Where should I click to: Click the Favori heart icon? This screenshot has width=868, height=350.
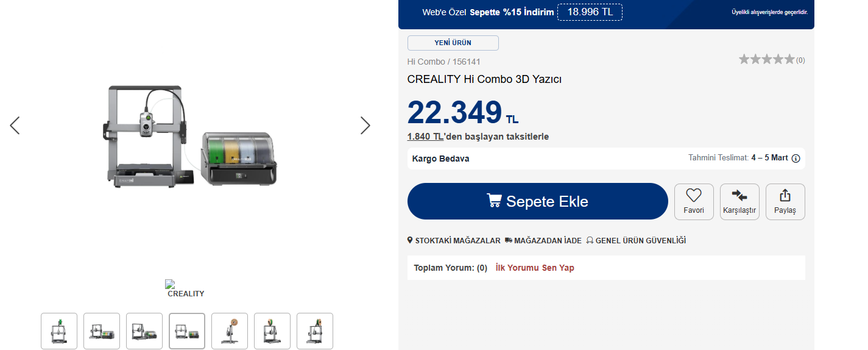[693, 196]
